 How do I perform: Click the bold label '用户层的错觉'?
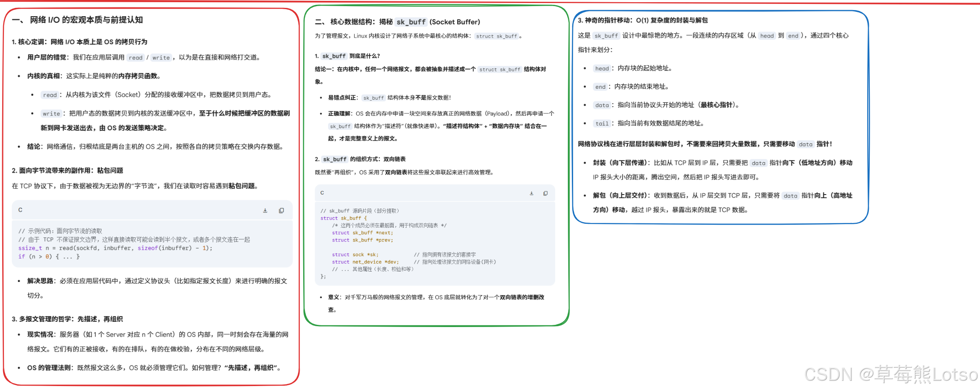[x=47, y=57]
